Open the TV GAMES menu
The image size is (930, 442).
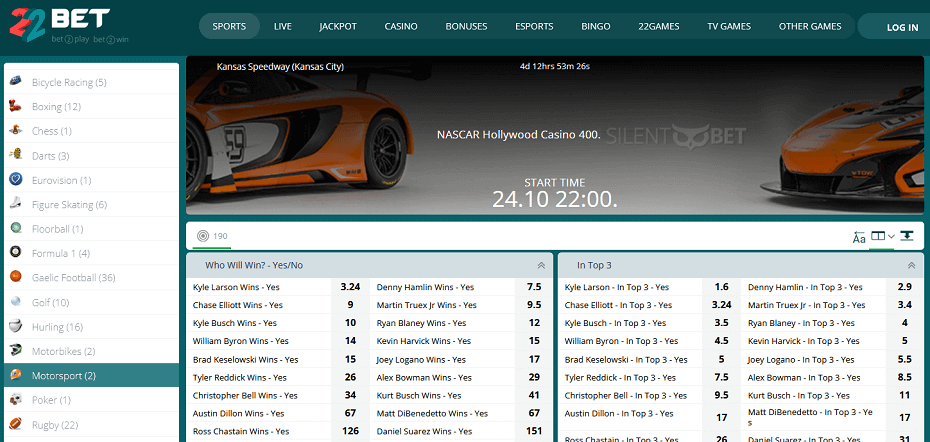729,26
